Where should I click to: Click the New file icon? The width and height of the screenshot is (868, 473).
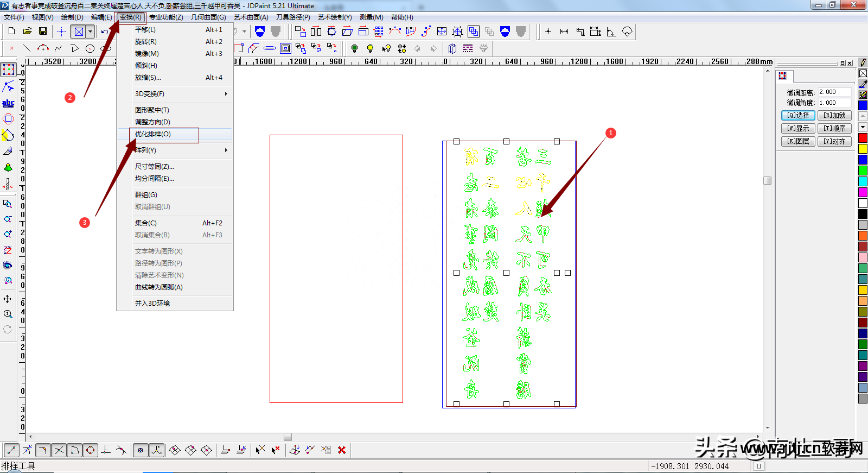click(11, 31)
